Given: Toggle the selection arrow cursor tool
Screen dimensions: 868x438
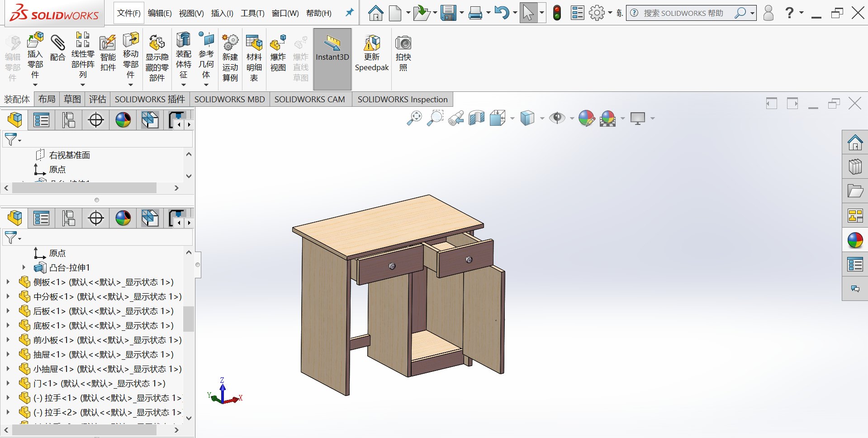Looking at the screenshot, I should tap(528, 13).
